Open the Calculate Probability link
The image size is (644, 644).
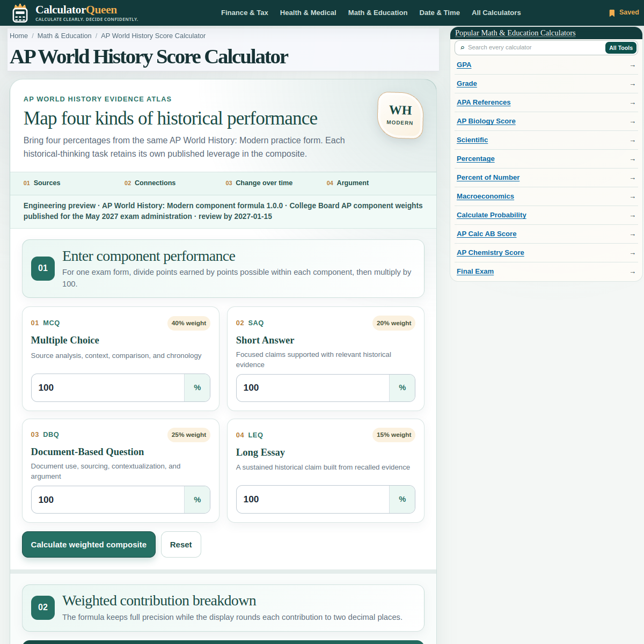point(492,215)
